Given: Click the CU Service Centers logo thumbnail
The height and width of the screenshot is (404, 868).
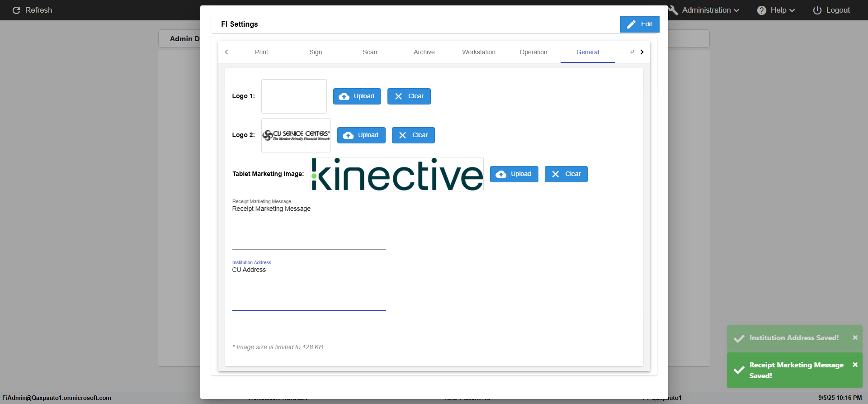Looking at the screenshot, I should point(296,135).
